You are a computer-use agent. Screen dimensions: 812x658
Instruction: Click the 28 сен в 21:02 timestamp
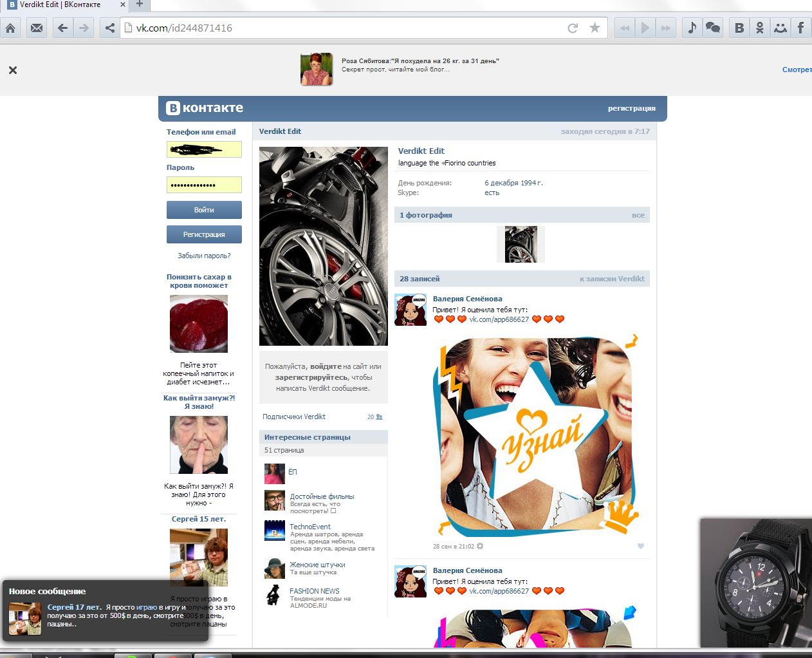click(453, 547)
